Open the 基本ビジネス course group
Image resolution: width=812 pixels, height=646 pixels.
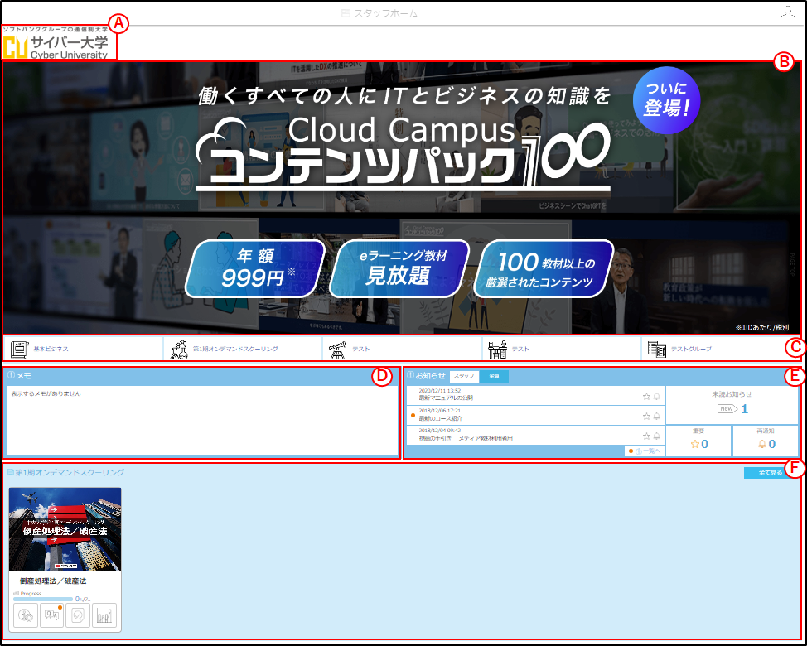[x=83, y=349]
